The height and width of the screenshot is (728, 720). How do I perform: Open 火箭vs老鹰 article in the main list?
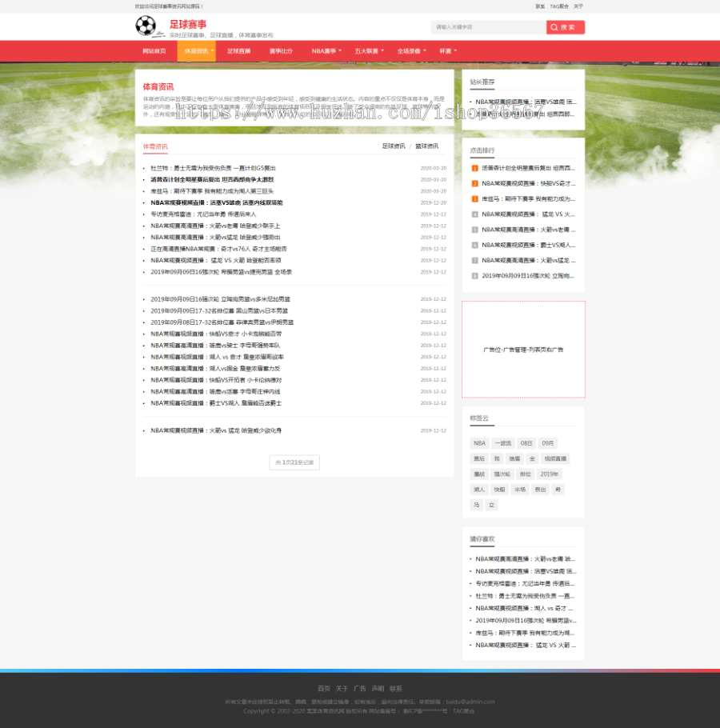tap(215, 226)
